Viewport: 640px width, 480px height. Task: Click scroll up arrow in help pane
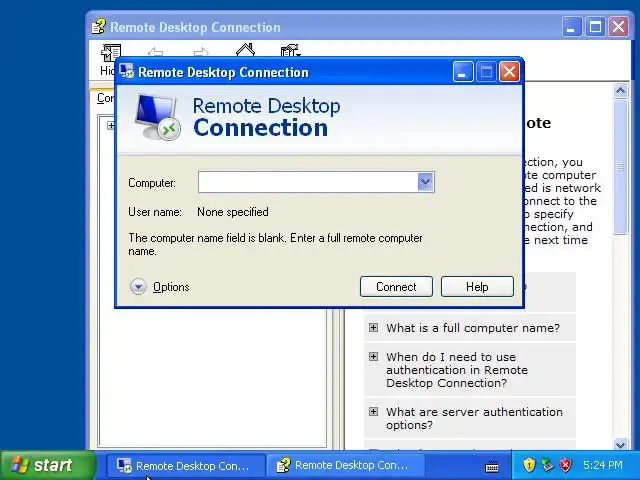pyautogui.click(x=620, y=90)
